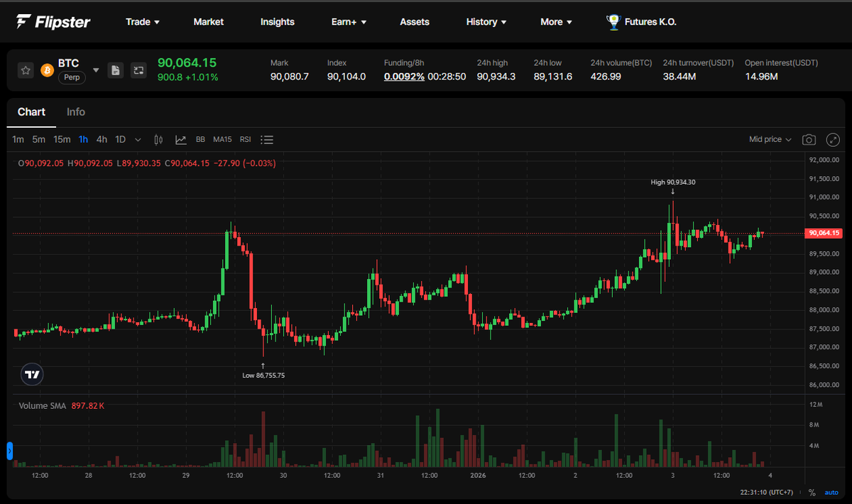Click the 24h volume value 426.99
Screen dimensions: 852x504
[606, 76]
